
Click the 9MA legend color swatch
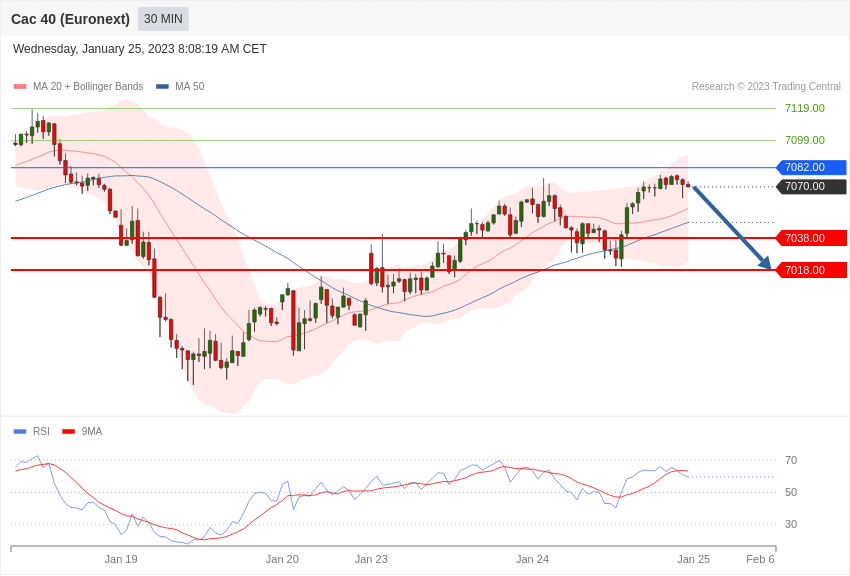click(x=69, y=431)
